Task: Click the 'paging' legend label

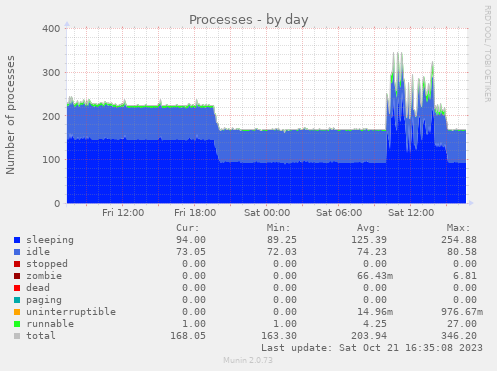Action: click(x=44, y=300)
